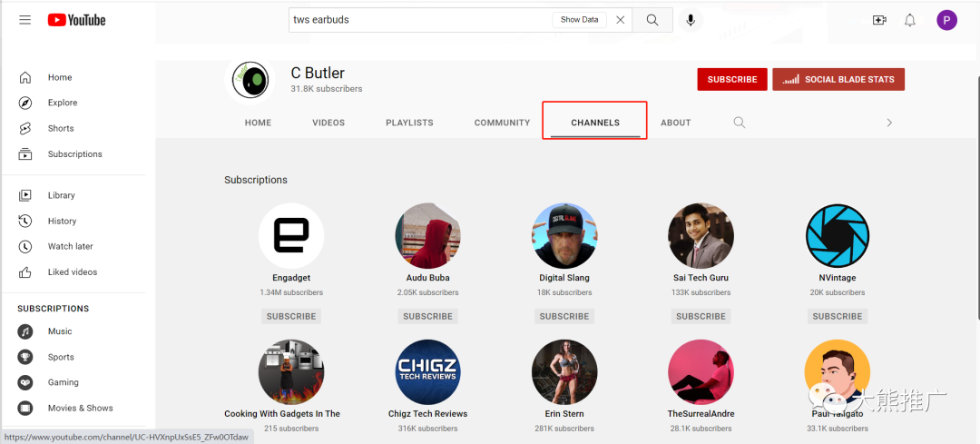Screen dimensions: 980x444
Task: Open Digital Slang channel thumbnail
Action: tap(564, 236)
